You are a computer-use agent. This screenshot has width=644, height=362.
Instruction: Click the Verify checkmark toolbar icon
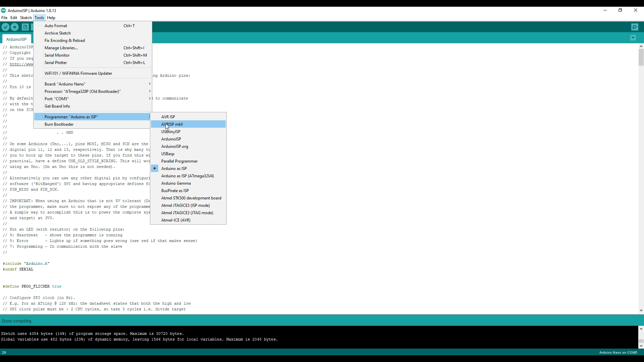pyautogui.click(x=5, y=27)
